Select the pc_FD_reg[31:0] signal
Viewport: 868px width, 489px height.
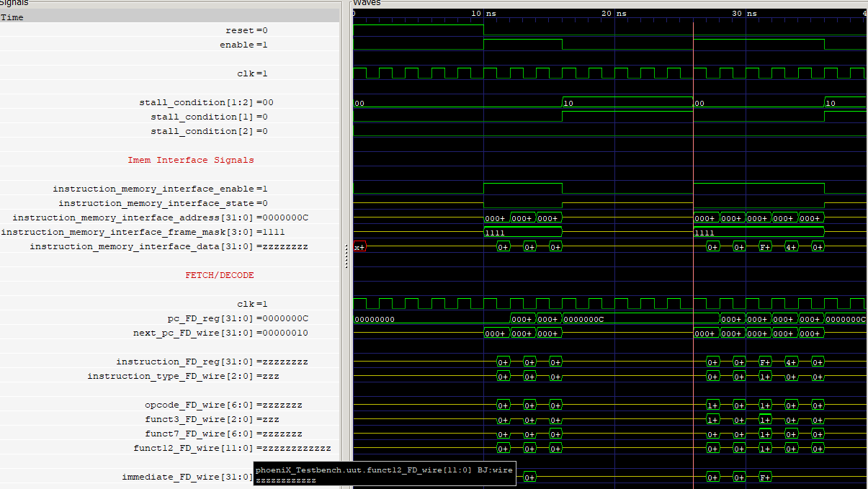coord(169,318)
